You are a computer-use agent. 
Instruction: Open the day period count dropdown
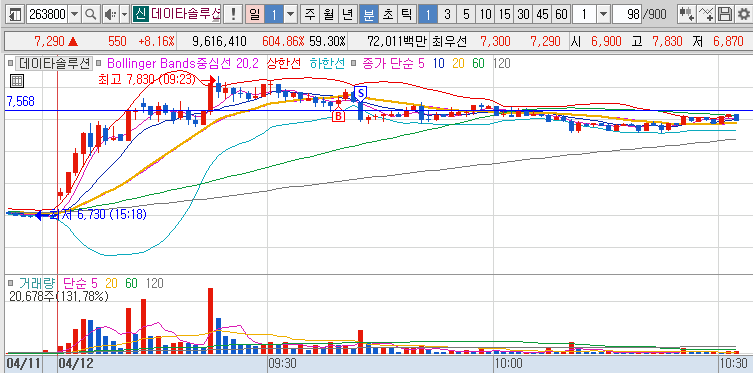[x=291, y=14]
